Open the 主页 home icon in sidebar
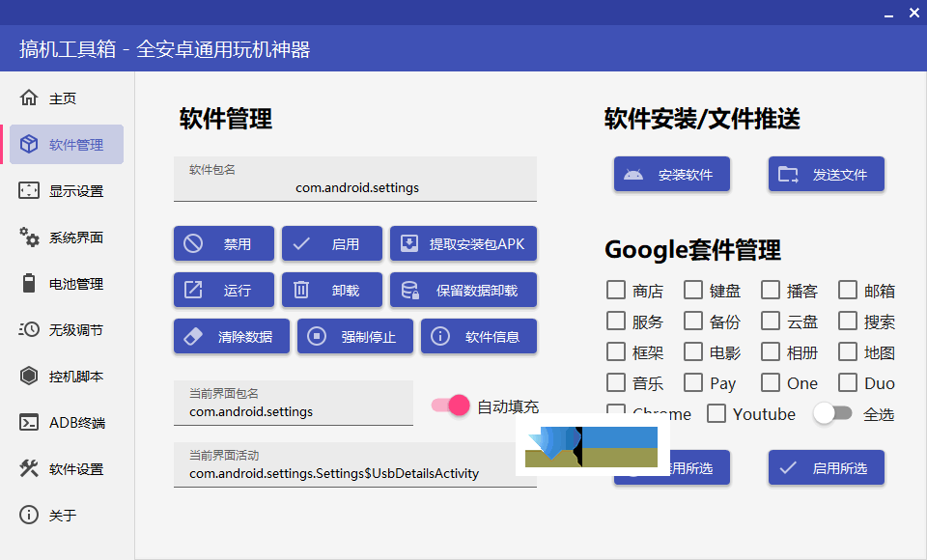 [28, 98]
